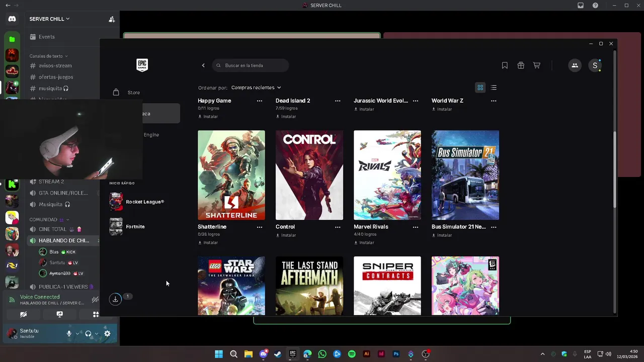
Task: Collapse the COMUNIDAD category
Action: [49, 220]
